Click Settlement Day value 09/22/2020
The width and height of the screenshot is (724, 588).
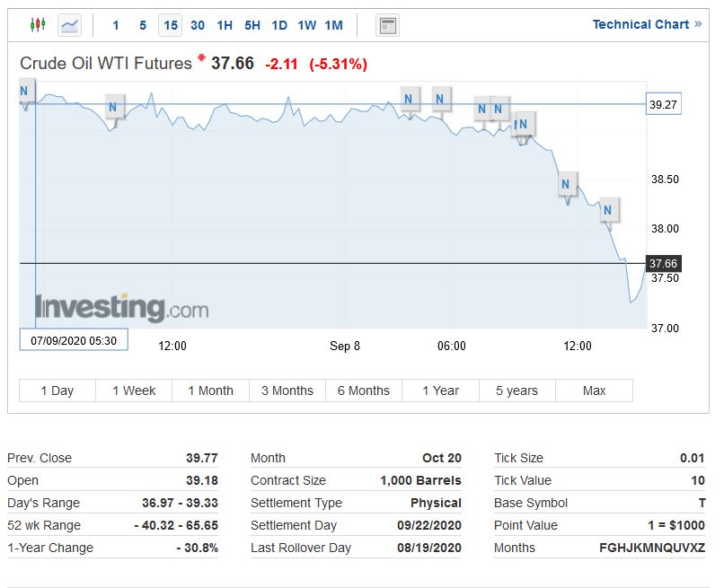[x=429, y=525]
